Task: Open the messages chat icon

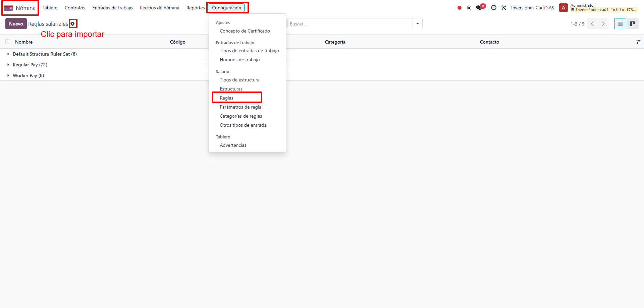Action: 479,8
